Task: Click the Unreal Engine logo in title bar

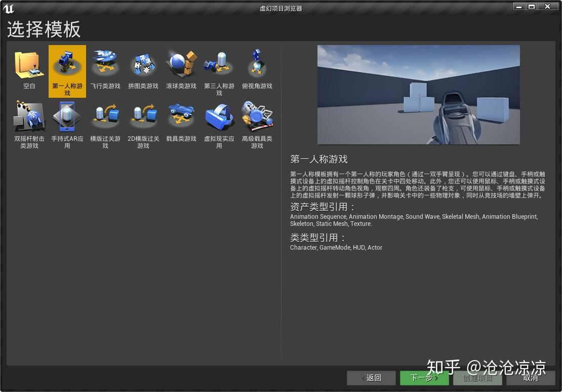Action: tap(8, 8)
